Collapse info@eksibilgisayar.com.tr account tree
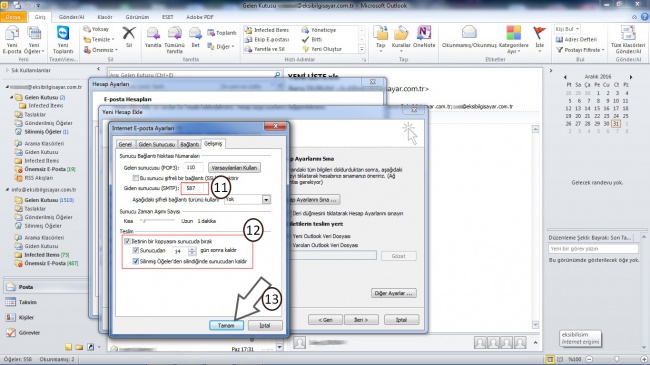The height and width of the screenshot is (365, 650). click(x=7, y=190)
